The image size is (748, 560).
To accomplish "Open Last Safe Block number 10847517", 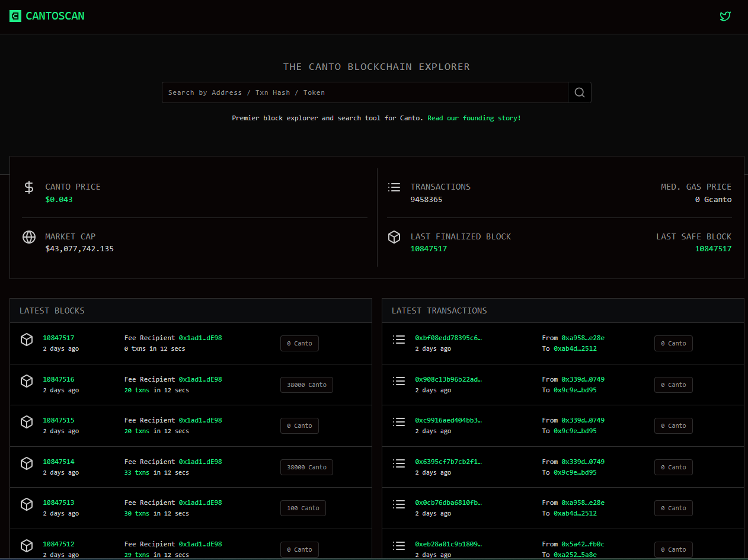I will click(713, 249).
